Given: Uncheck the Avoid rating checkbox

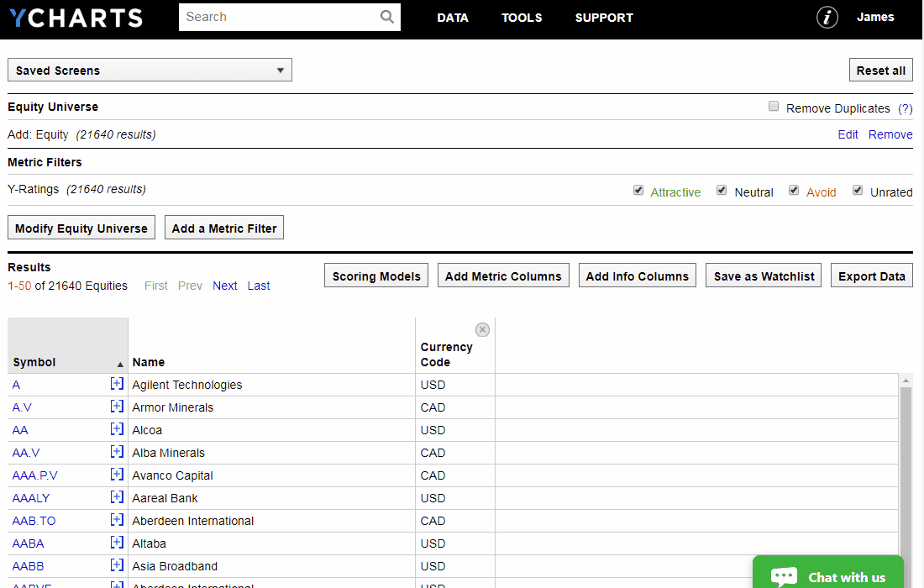Looking at the screenshot, I should 794,191.
